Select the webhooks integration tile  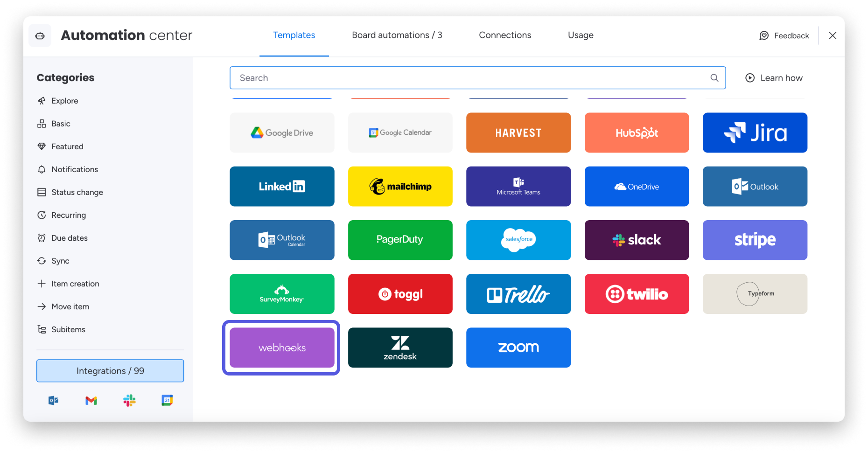pyautogui.click(x=282, y=348)
